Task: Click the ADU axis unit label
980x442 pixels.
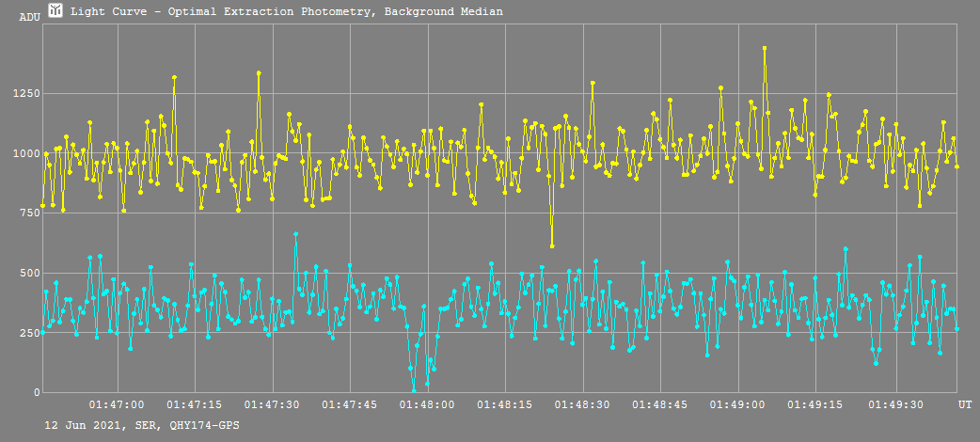Action: pos(29,17)
